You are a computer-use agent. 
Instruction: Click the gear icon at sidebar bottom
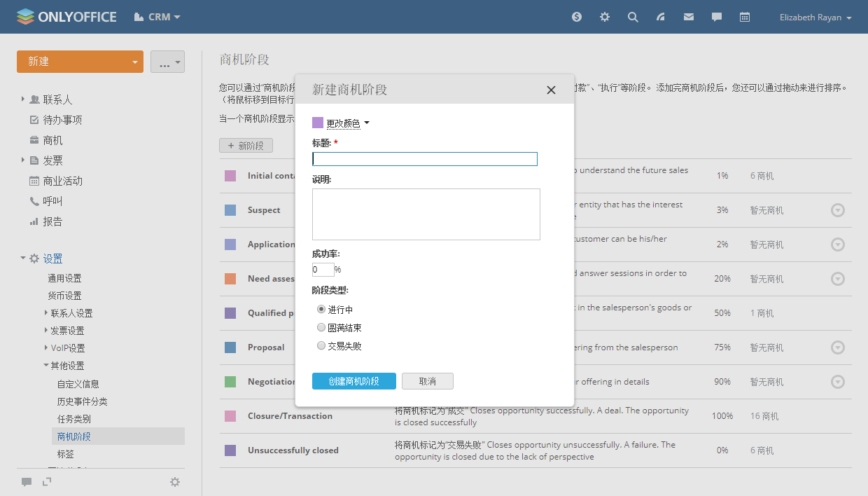pos(175,482)
